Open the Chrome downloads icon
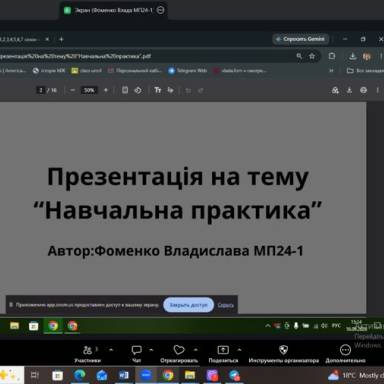The height and width of the screenshot is (384, 384). 352,56
